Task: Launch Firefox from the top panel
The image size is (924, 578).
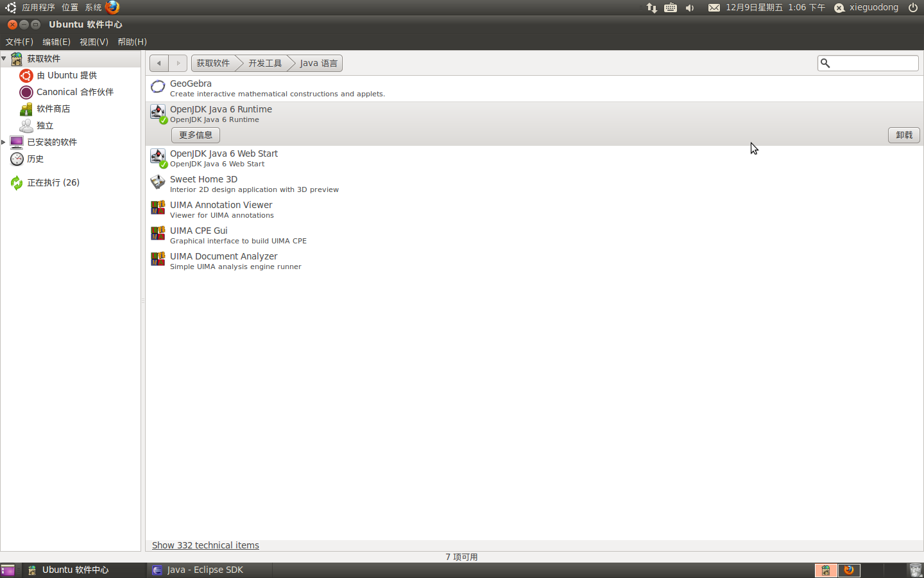Action: (112, 7)
